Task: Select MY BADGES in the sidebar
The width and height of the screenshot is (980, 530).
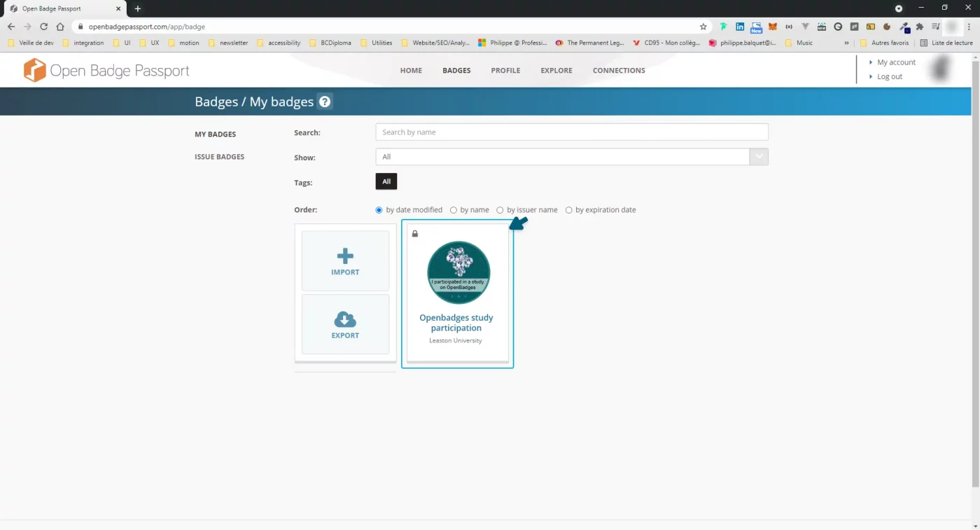Action: [x=216, y=134]
